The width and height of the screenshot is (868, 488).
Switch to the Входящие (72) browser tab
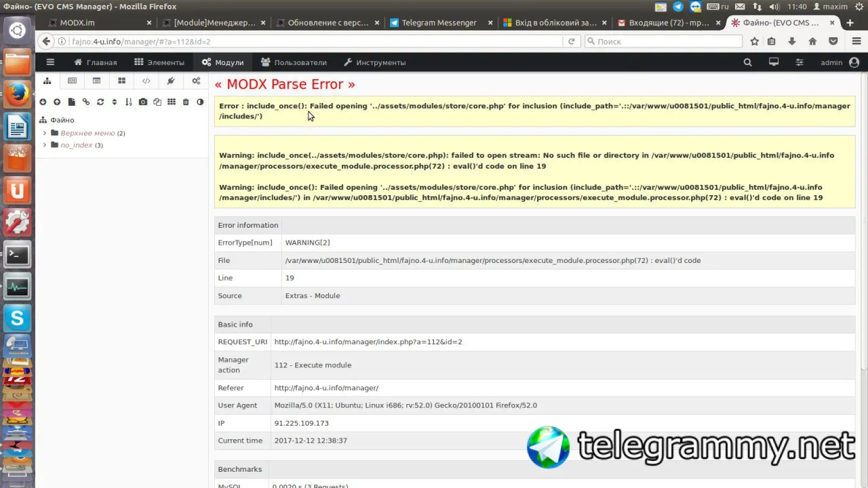[669, 22]
